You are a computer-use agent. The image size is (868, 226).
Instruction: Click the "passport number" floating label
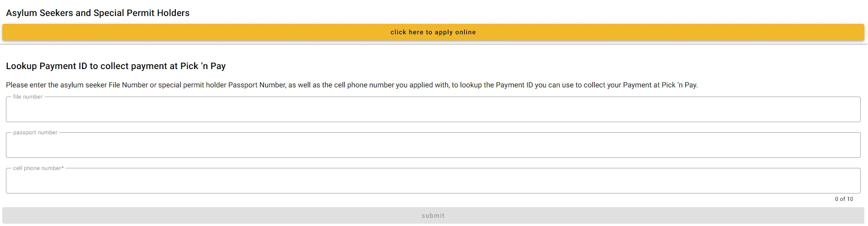pyautogui.click(x=35, y=133)
